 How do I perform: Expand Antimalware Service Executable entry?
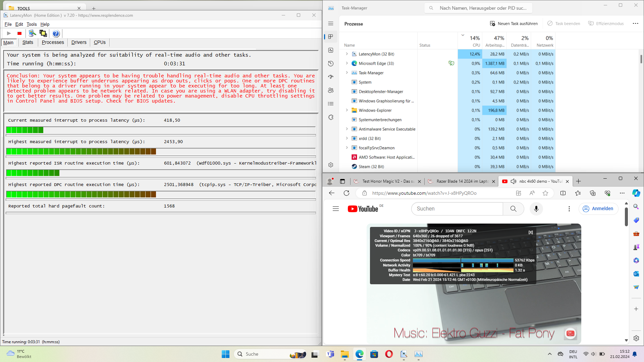[x=347, y=129]
